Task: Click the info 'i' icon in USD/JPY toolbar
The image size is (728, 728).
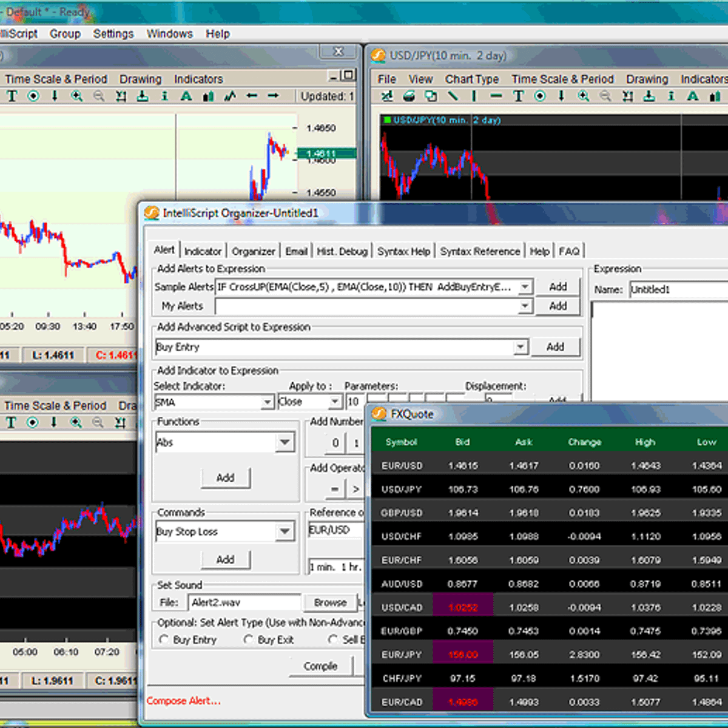Action: (x=671, y=96)
